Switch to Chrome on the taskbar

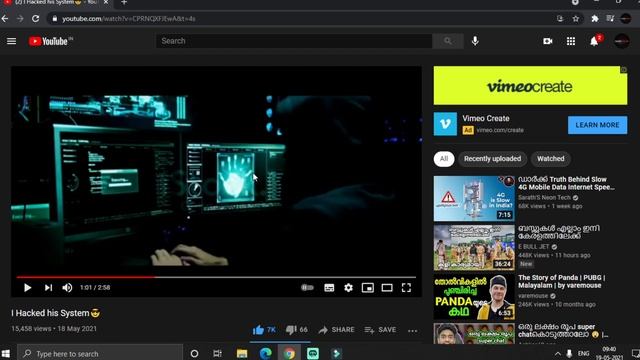[289, 353]
